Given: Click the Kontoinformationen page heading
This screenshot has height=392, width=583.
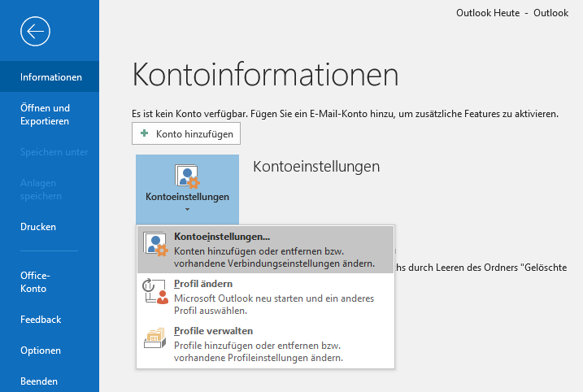Looking at the screenshot, I should [265, 74].
